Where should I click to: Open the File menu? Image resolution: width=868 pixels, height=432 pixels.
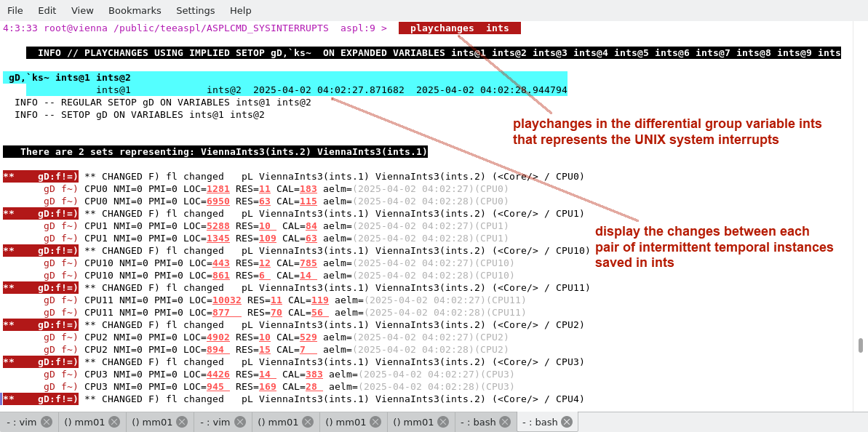15,10
